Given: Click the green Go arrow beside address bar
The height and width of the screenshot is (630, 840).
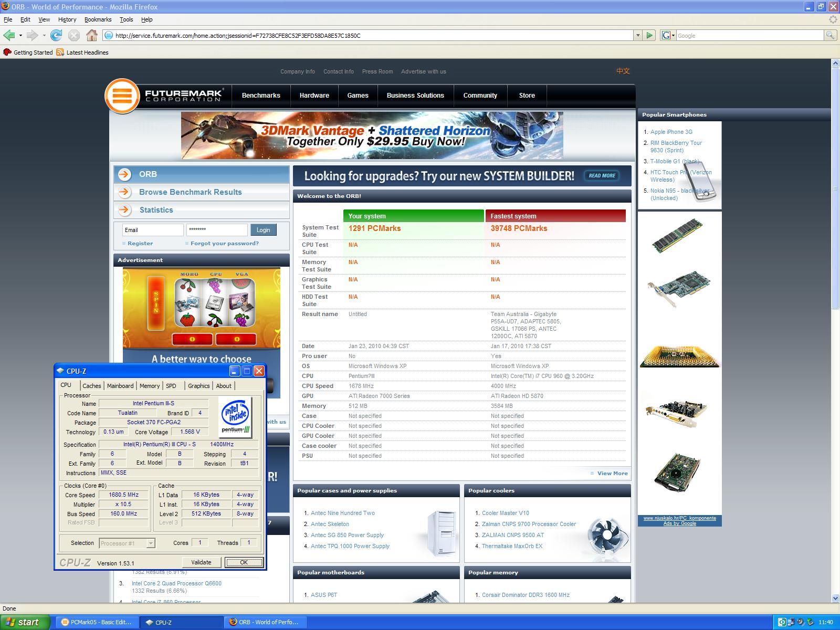Looking at the screenshot, I should click(x=649, y=35).
